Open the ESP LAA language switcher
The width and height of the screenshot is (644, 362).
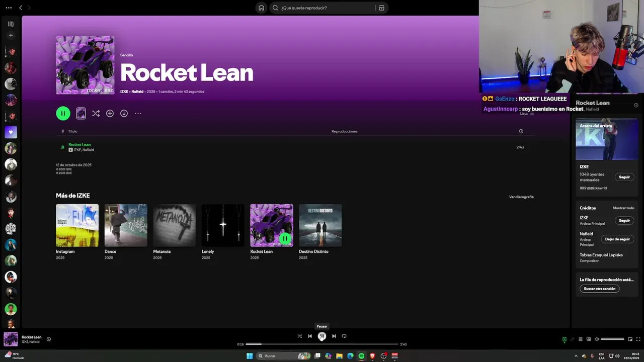pyautogui.click(x=601, y=356)
